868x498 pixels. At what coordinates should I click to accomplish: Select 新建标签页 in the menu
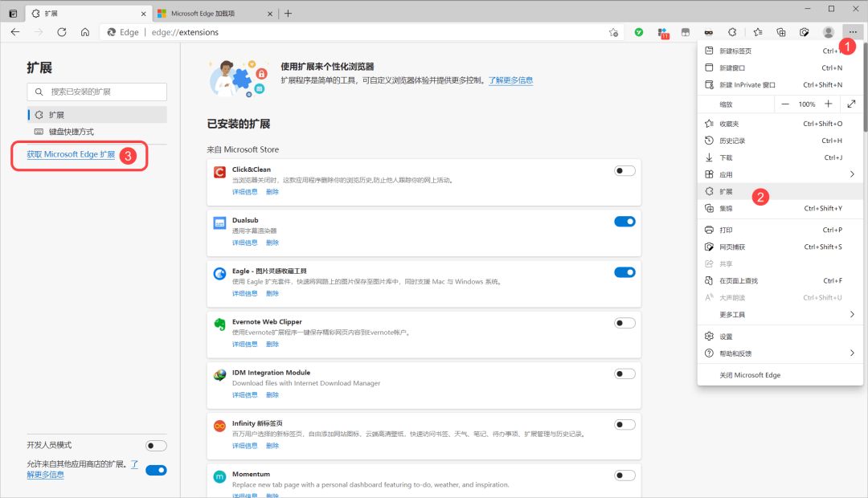click(x=780, y=51)
